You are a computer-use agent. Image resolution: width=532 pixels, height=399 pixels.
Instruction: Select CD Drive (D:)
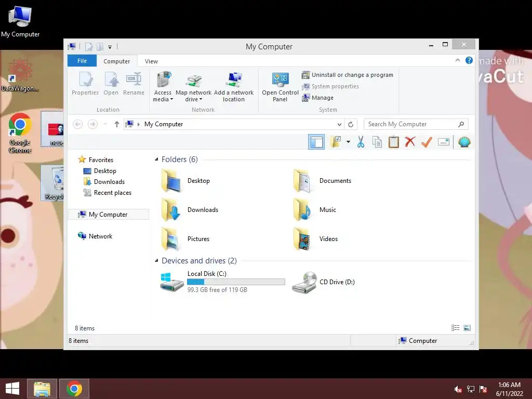point(323,282)
